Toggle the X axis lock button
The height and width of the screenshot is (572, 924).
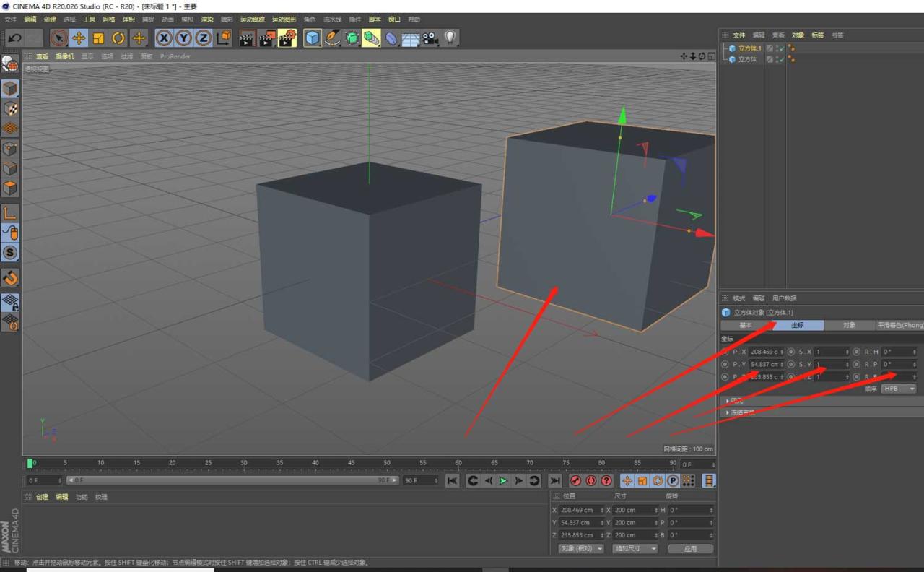(163, 38)
